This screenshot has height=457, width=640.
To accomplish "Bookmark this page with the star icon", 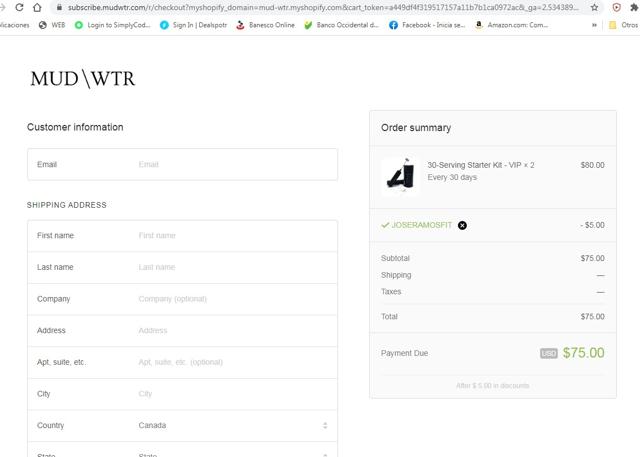I will (594, 7).
